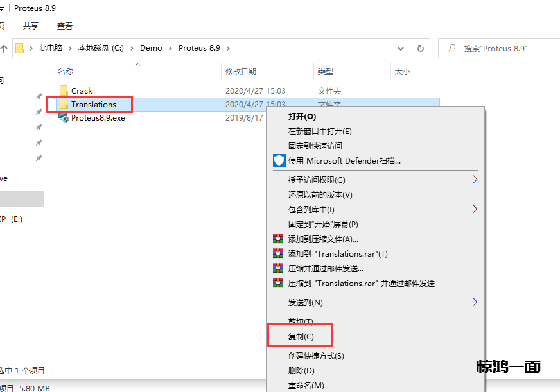Image resolution: width=560 pixels, height=392 pixels.
Task: Expand the 授予访问权限(G) submenu
Action: click(x=475, y=180)
